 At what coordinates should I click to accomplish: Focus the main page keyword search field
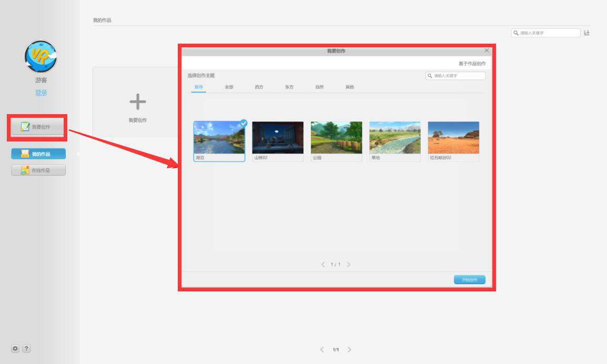545,33
